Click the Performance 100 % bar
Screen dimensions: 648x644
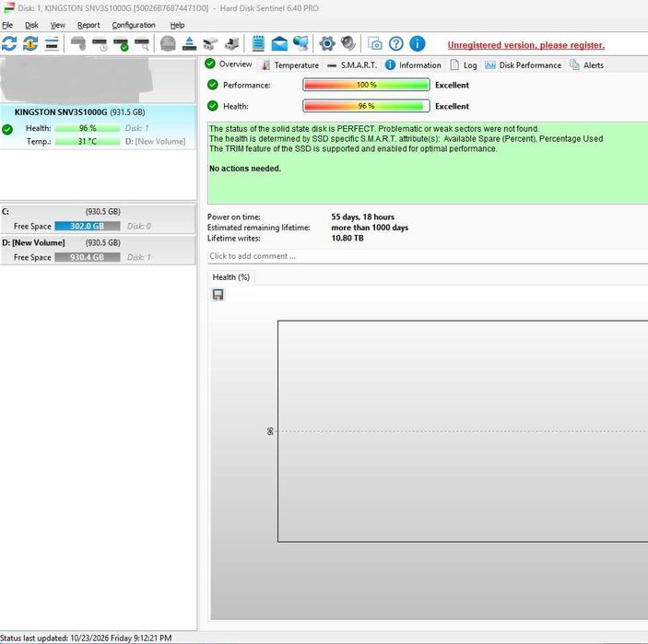point(366,85)
